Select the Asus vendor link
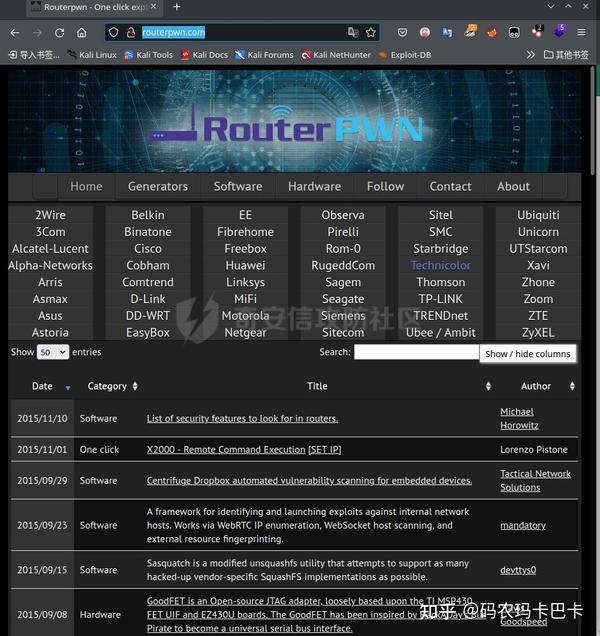 pyautogui.click(x=50, y=316)
